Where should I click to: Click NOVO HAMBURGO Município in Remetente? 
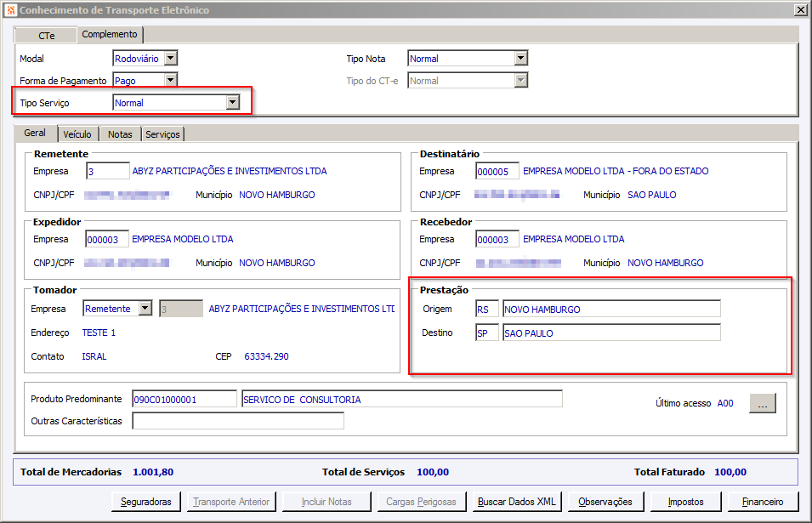[277, 195]
